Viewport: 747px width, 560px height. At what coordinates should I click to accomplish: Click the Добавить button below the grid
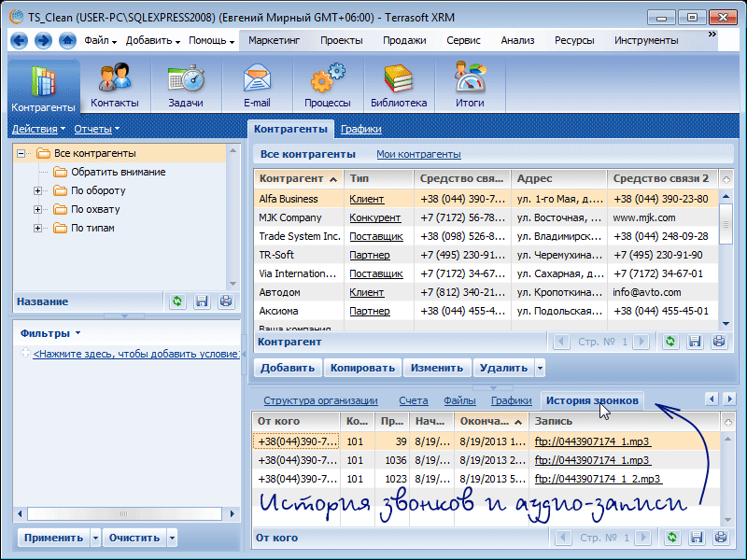pyautogui.click(x=288, y=368)
